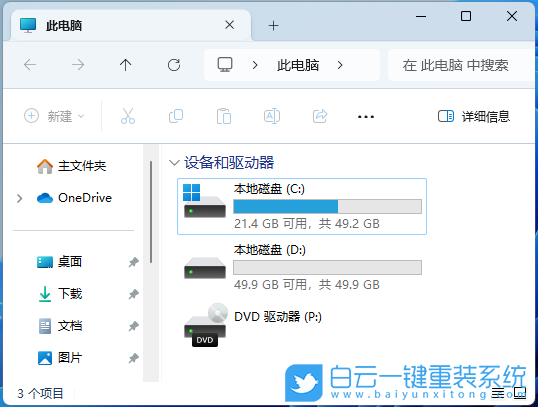
Task: Select the 此电脑 tab
Action: (x=130, y=25)
